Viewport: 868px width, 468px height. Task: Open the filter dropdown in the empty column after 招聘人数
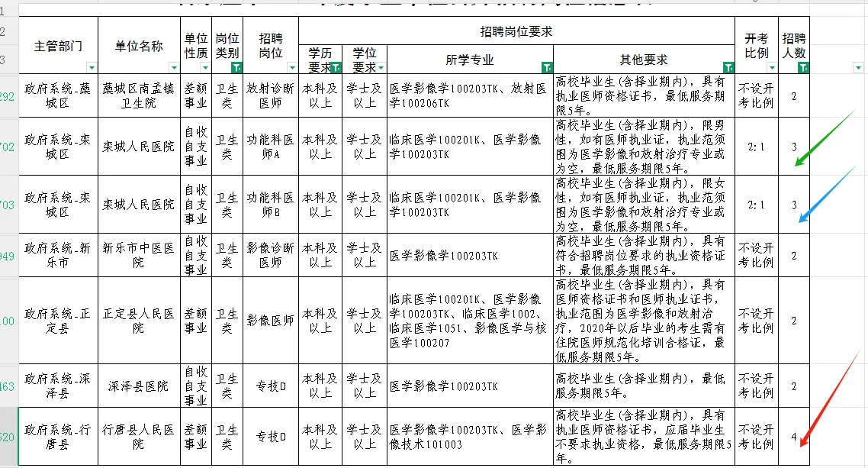(858, 68)
